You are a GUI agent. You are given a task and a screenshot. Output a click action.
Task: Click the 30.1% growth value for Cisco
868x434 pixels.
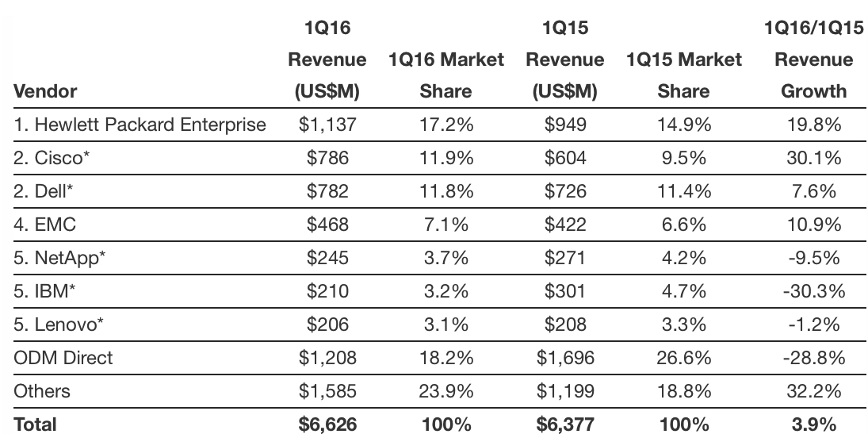coord(814,158)
